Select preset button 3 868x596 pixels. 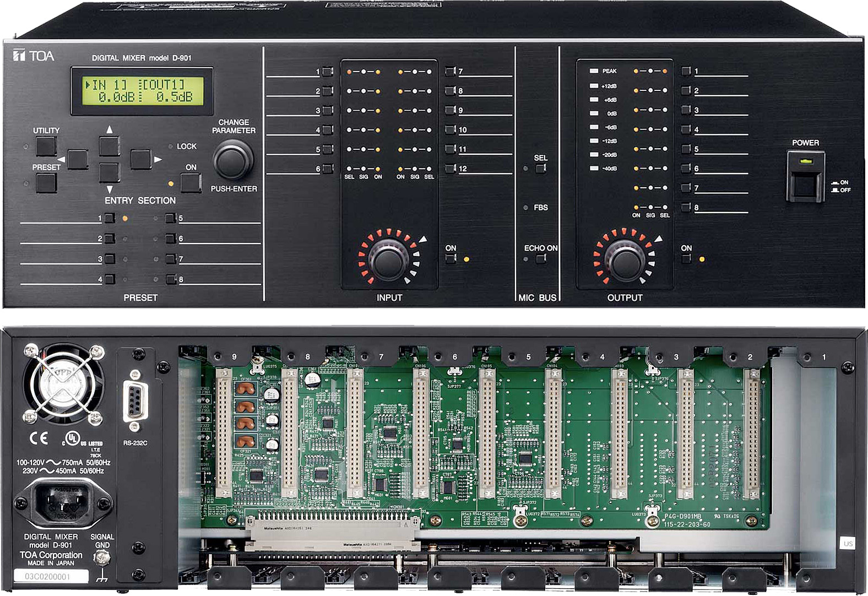pos(110,259)
